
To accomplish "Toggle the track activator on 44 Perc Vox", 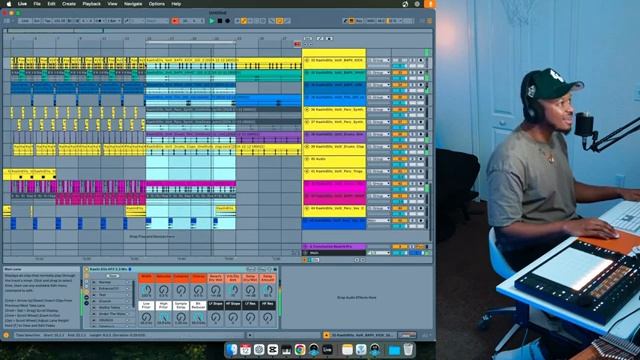I will coord(400,209).
